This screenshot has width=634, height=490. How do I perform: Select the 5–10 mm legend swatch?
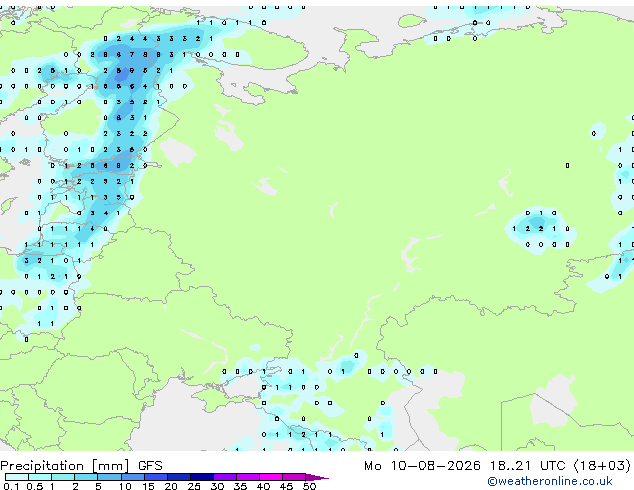pyautogui.click(x=109, y=477)
